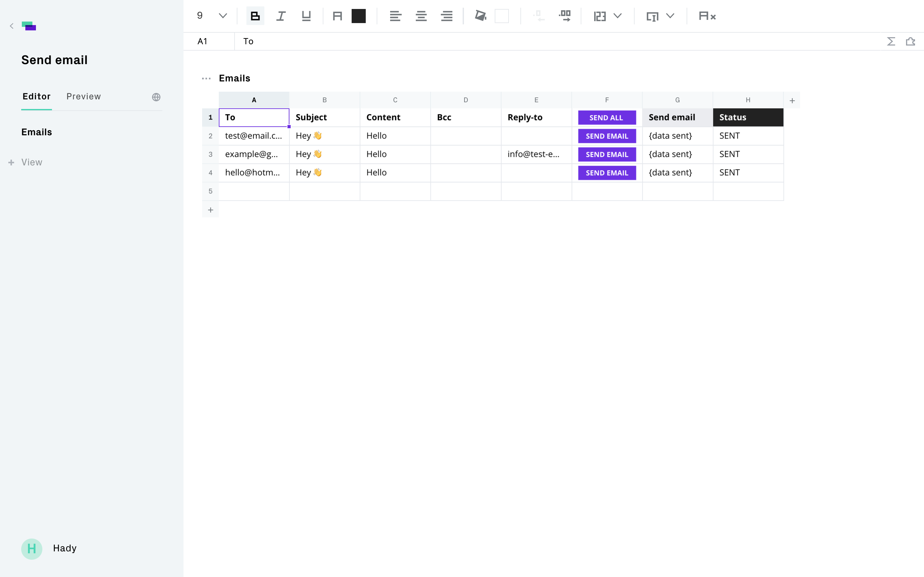Toggle bold formatting

tap(255, 16)
